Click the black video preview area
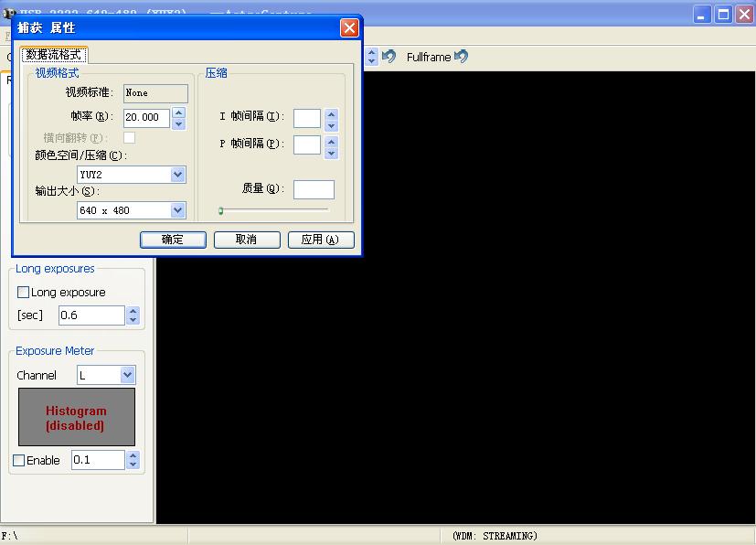Image resolution: width=756 pixels, height=545 pixels. 455,297
